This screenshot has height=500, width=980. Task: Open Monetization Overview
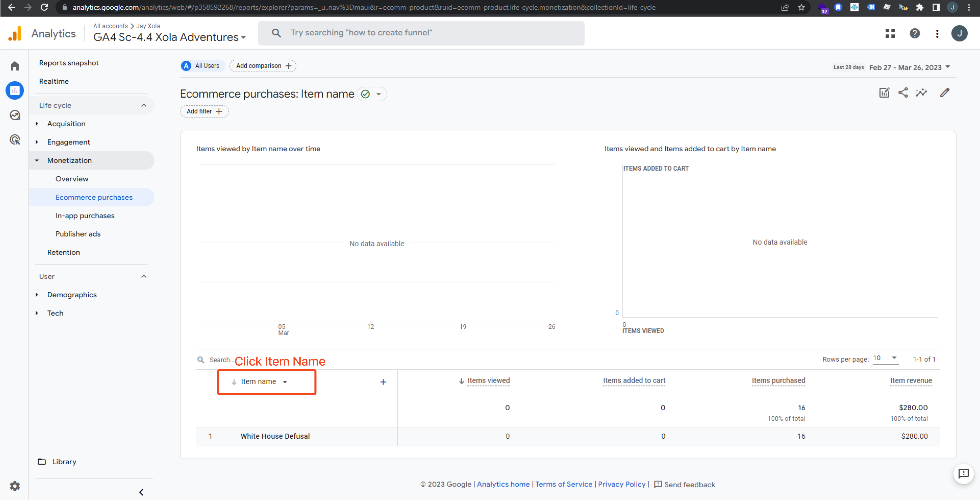(72, 179)
